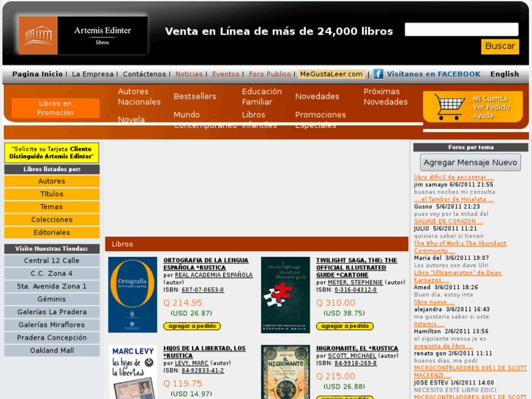Viewport: 532px width, 399px height.
Task: Browse Autores Nacionales category
Action: 139,97
